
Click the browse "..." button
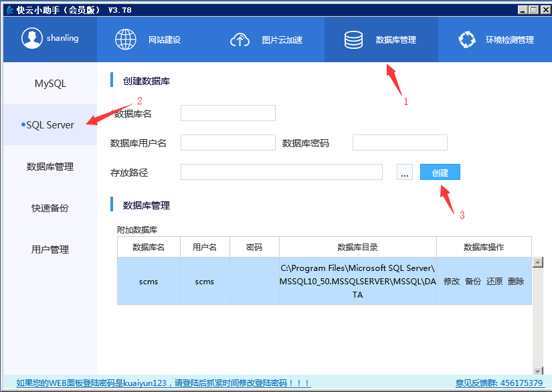[404, 173]
